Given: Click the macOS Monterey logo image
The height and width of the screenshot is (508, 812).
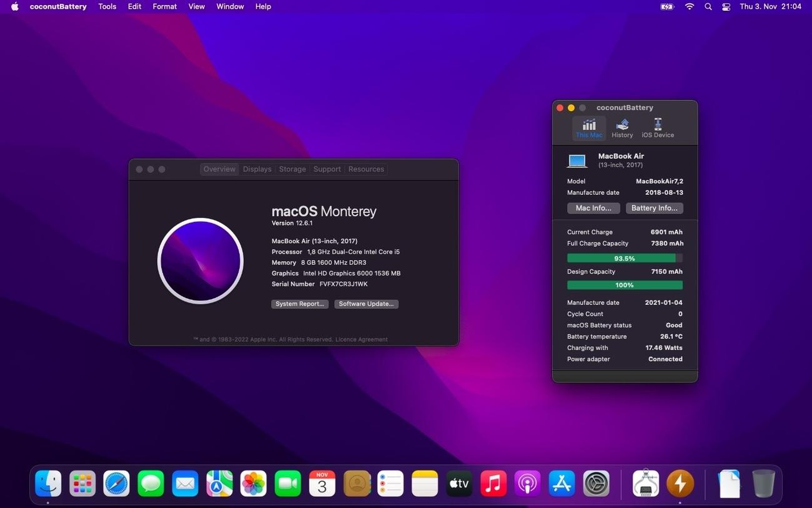Looking at the screenshot, I should coord(201,261).
